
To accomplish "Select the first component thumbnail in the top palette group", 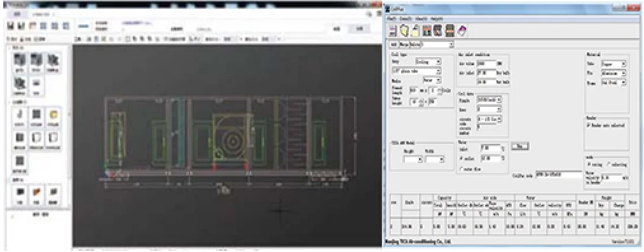I will tap(20, 62).
